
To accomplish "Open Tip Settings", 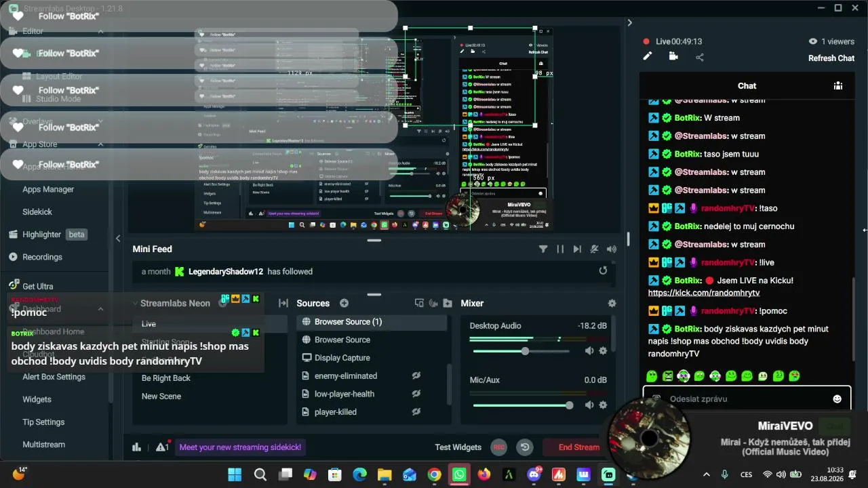I will pyautogui.click(x=43, y=422).
